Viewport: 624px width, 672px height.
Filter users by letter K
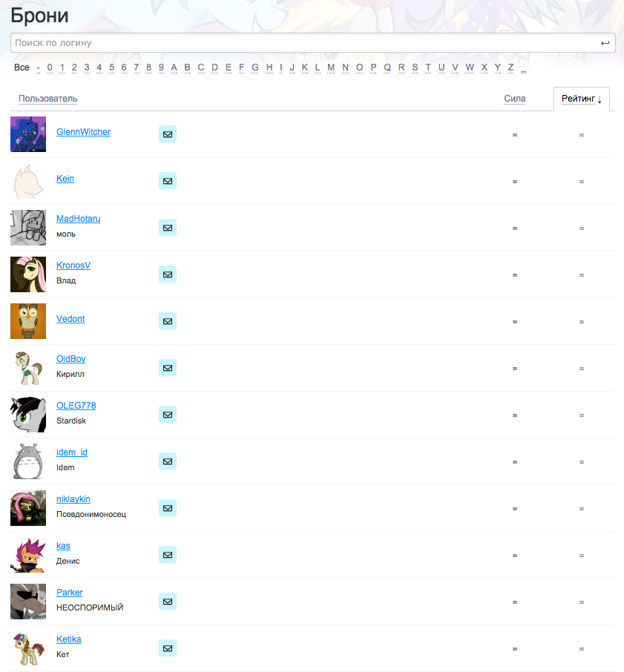click(305, 67)
